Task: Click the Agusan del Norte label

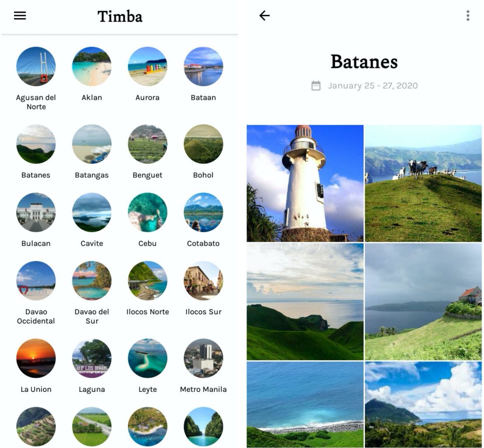Action: click(x=36, y=102)
